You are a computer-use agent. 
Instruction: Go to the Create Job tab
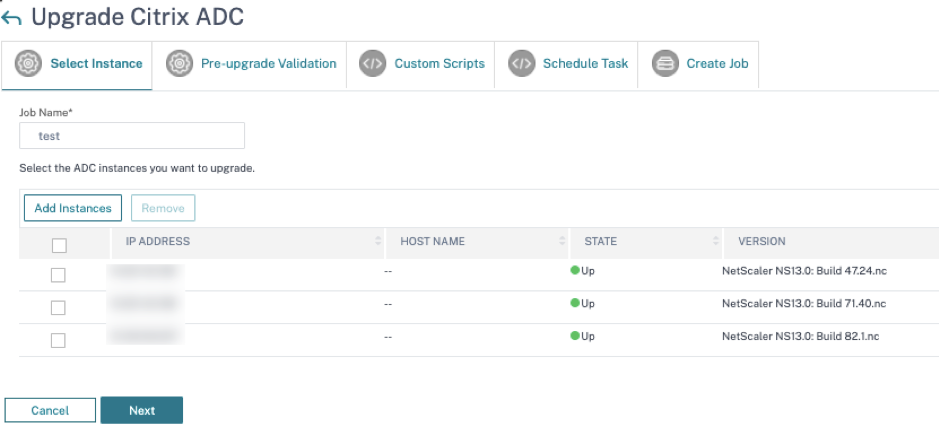[698, 65]
